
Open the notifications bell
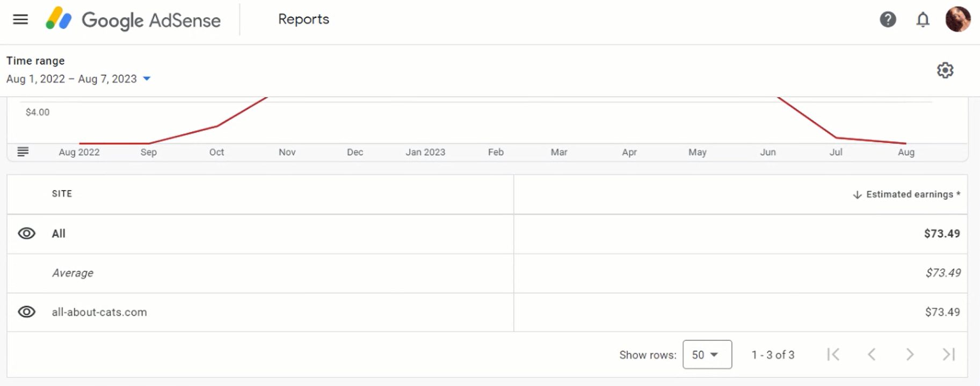[923, 20]
